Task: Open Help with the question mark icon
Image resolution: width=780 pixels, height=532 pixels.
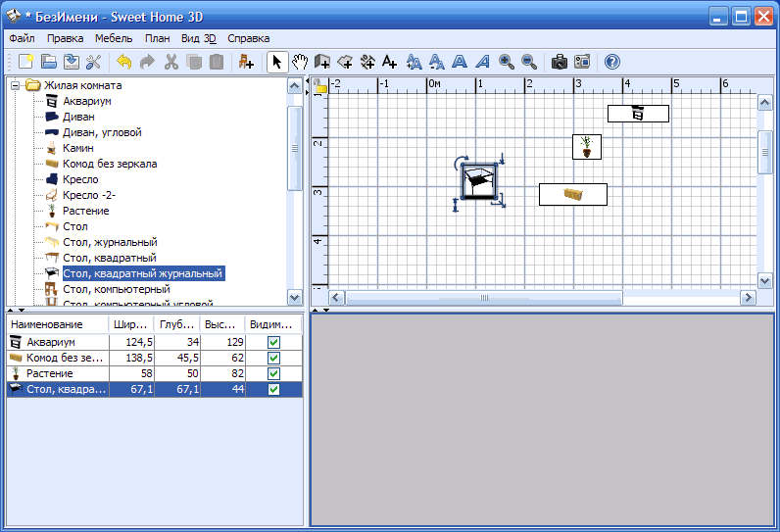Action: pyautogui.click(x=612, y=62)
